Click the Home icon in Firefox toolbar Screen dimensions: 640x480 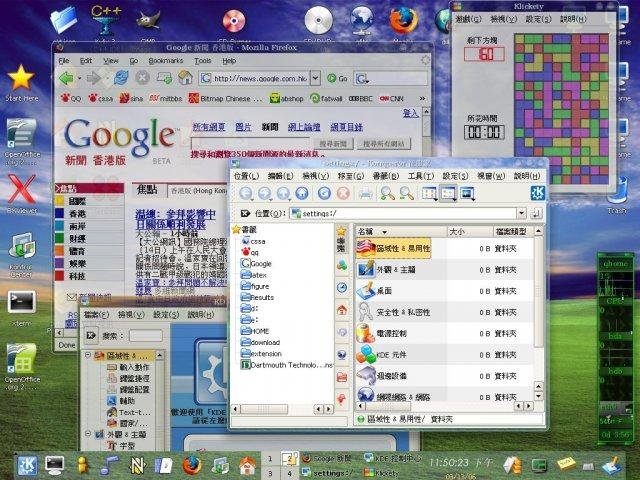pyautogui.click(x=185, y=78)
